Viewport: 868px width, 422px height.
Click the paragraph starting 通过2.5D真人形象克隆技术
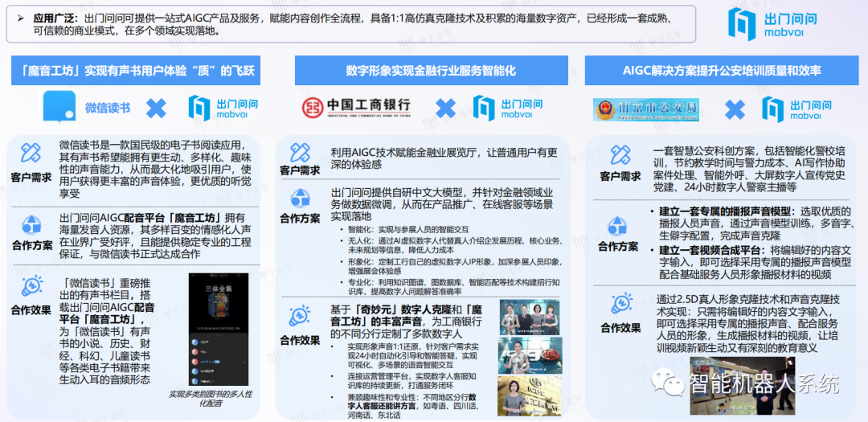pyautogui.click(x=748, y=323)
